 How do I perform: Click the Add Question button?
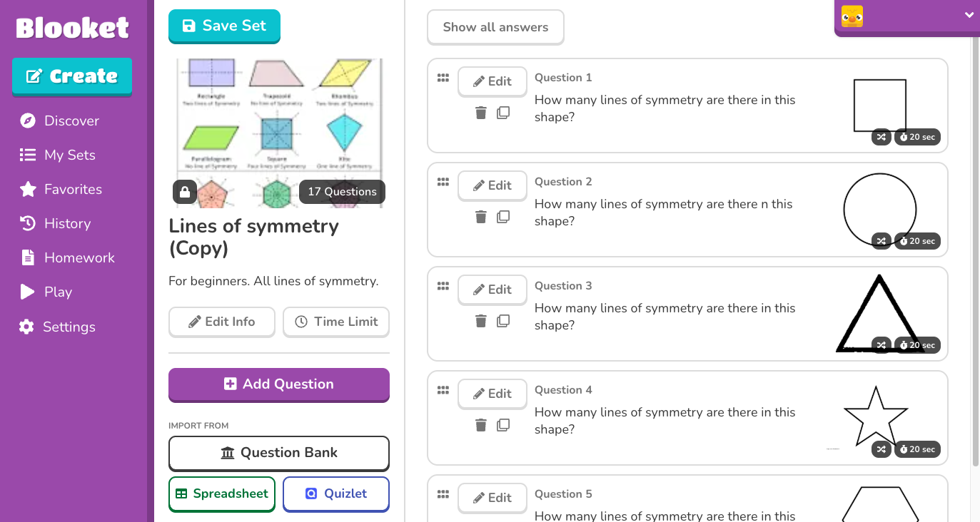coord(279,384)
